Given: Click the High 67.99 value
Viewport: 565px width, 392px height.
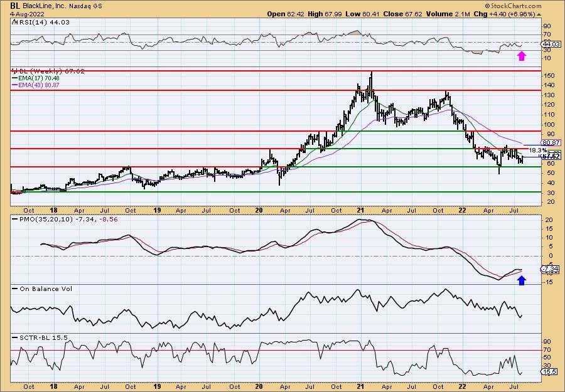Looking at the screenshot, I should tap(325, 14).
